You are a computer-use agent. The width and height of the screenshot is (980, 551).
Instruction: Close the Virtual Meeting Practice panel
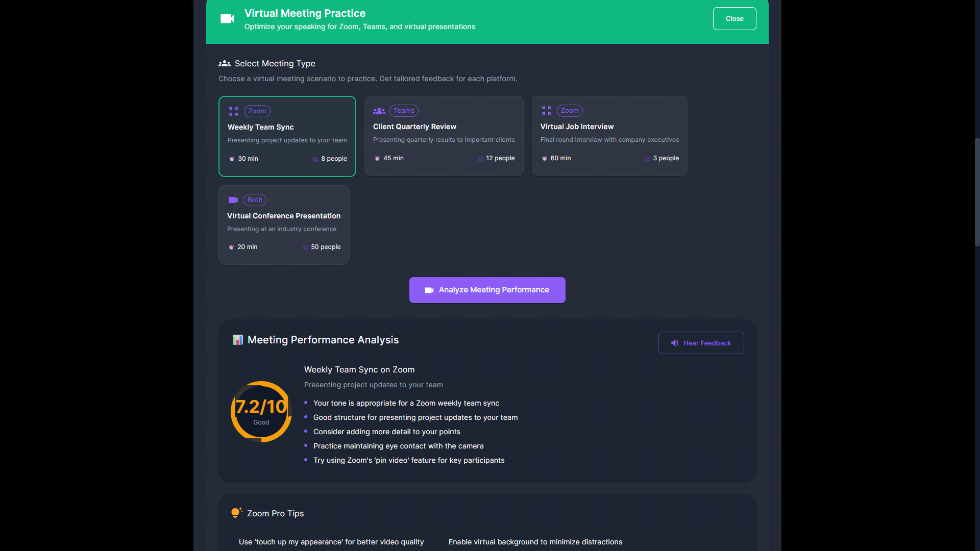tap(734, 19)
